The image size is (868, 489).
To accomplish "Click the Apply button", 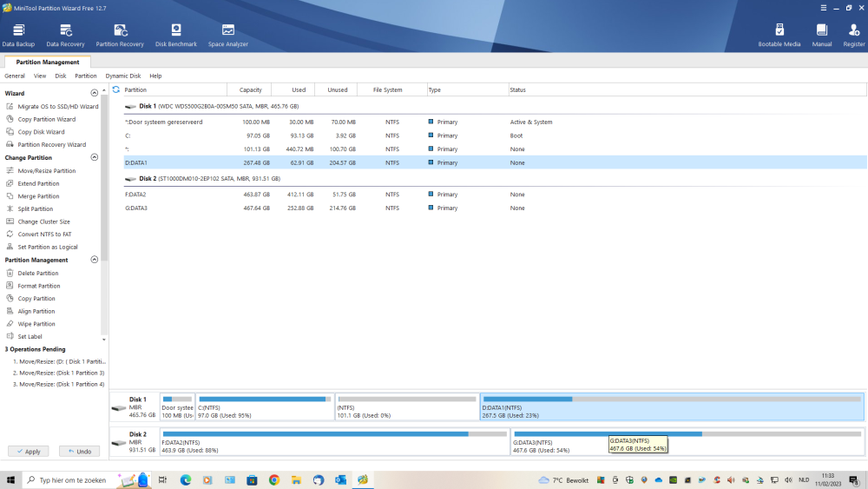I will pyautogui.click(x=28, y=452).
